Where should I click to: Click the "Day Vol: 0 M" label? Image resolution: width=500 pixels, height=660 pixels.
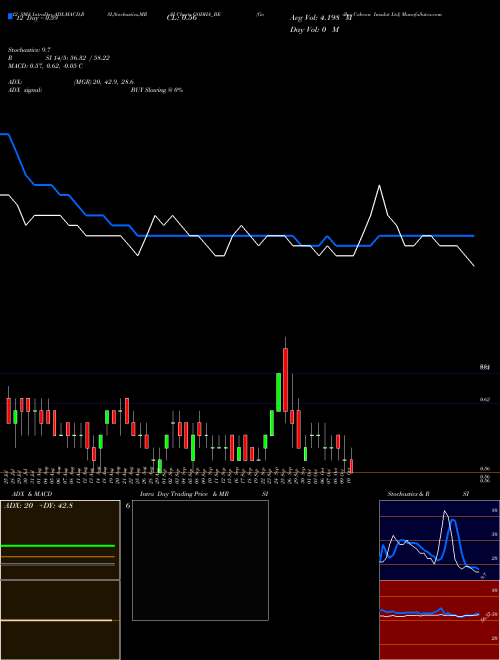click(x=314, y=30)
